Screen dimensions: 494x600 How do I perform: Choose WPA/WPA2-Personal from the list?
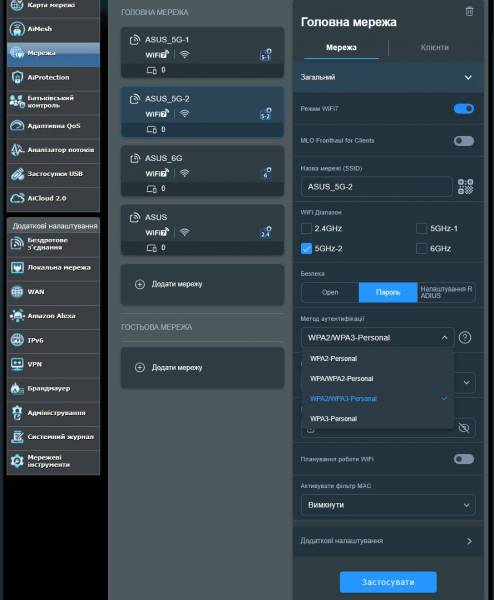(377, 378)
